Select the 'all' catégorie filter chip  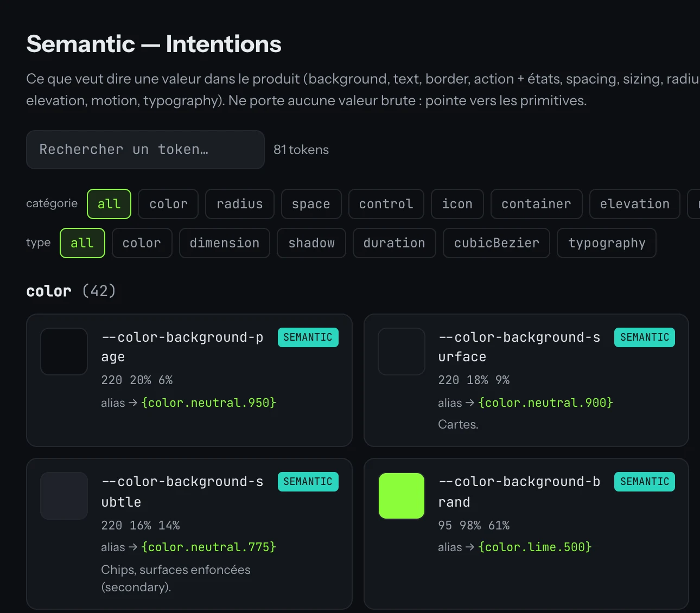(x=109, y=204)
